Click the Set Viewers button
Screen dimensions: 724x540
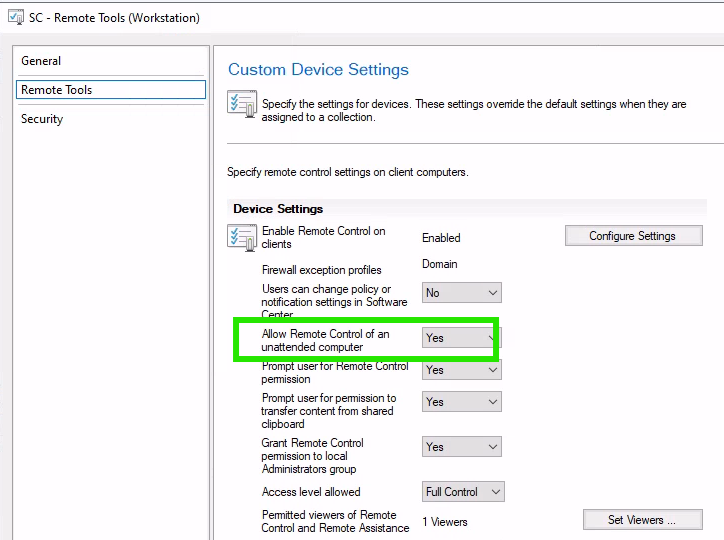coord(642,520)
